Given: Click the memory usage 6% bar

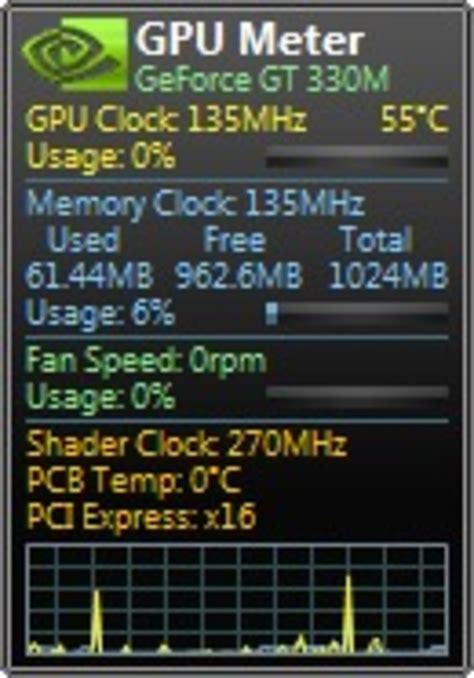Looking at the screenshot, I should [357, 313].
